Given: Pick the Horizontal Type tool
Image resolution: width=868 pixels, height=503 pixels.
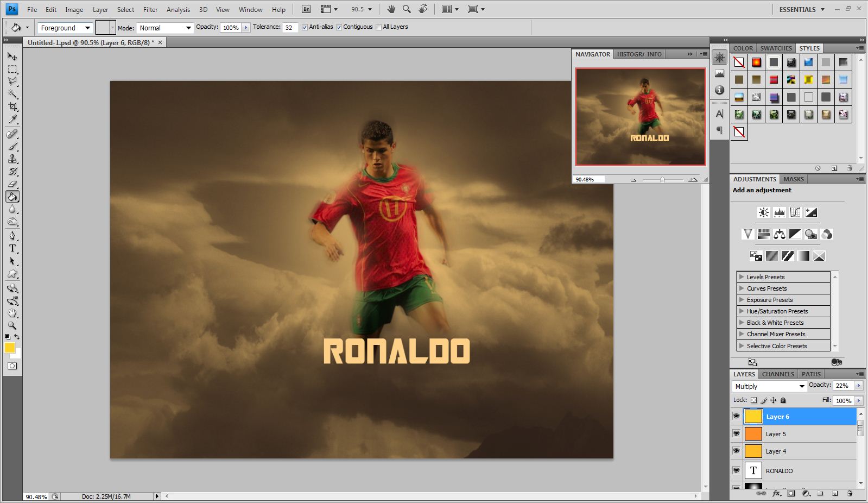Looking at the screenshot, I should click(12, 248).
